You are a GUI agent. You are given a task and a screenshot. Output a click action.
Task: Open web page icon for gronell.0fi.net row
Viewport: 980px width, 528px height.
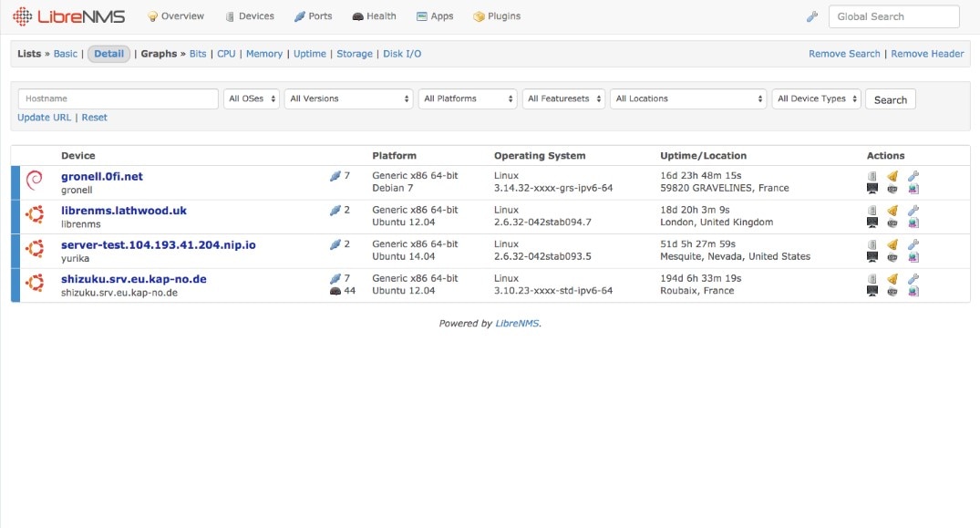(x=913, y=189)
